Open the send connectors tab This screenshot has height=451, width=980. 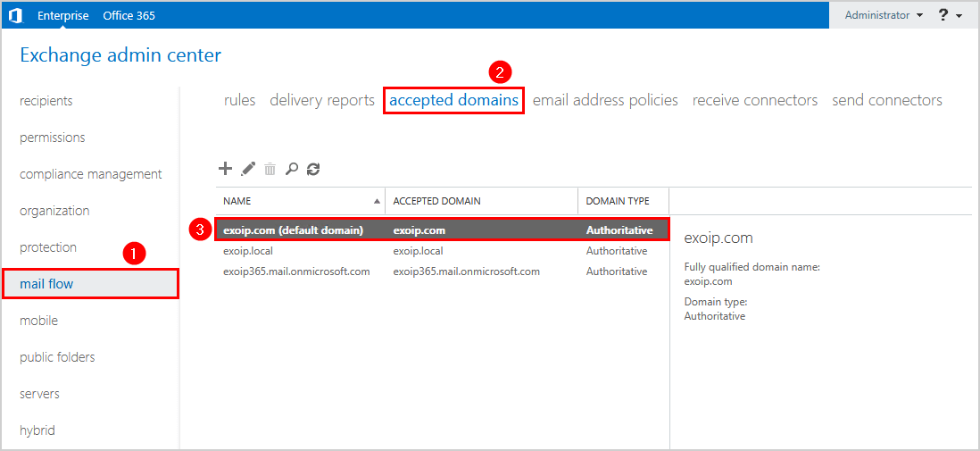887,100
